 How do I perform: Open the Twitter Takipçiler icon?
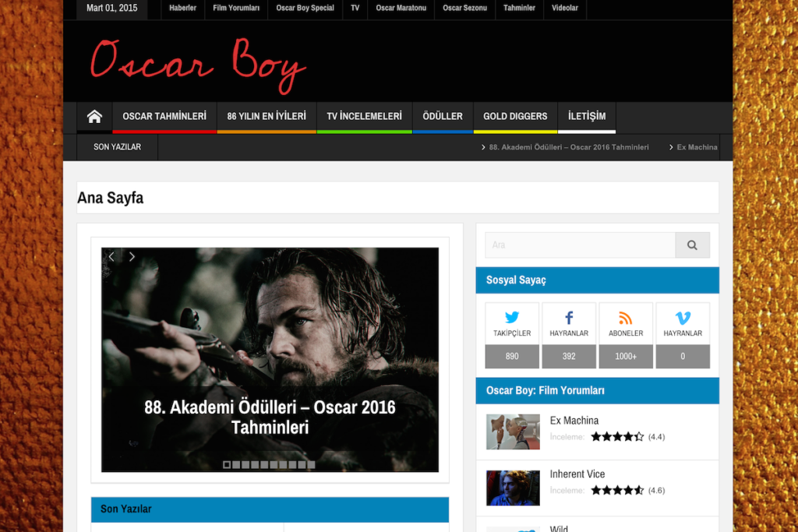pos(512,318)
